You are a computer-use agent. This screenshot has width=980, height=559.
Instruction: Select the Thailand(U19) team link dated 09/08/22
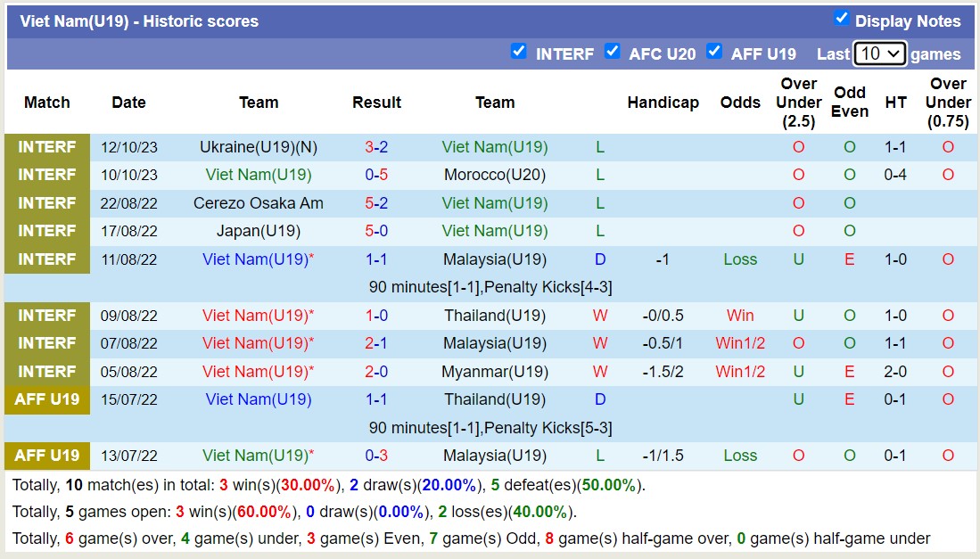(x=496, y=315)
